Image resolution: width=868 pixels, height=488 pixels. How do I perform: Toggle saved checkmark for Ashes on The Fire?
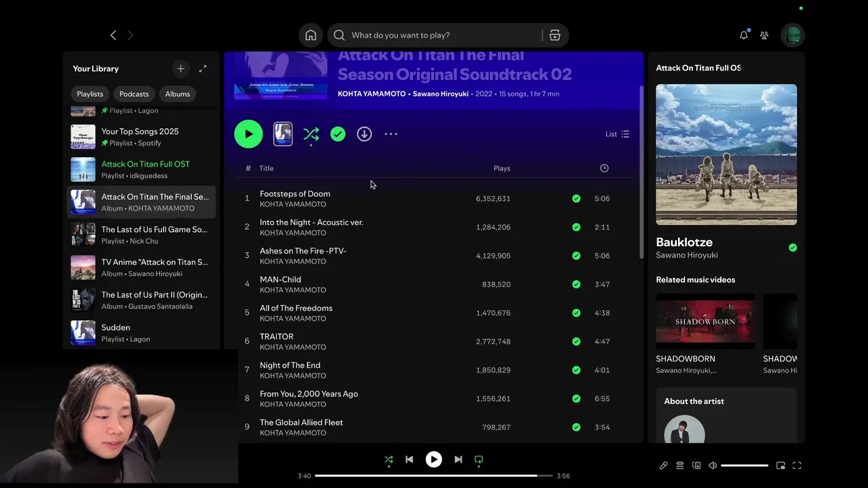pos(576,256)
